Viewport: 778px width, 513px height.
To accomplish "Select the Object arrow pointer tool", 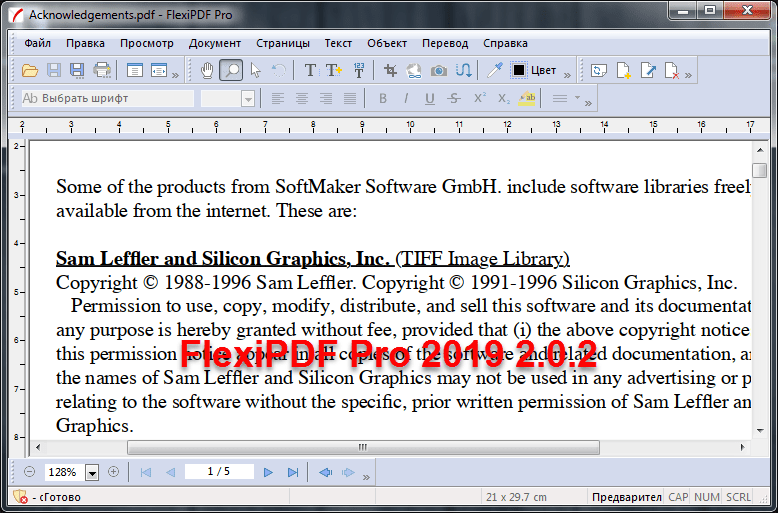I will (256, 70).
